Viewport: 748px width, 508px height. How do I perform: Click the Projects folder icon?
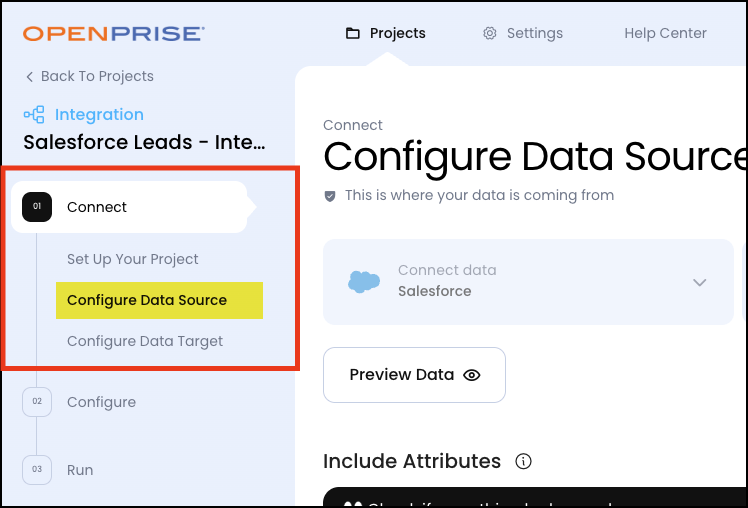(x=352, y=33)
